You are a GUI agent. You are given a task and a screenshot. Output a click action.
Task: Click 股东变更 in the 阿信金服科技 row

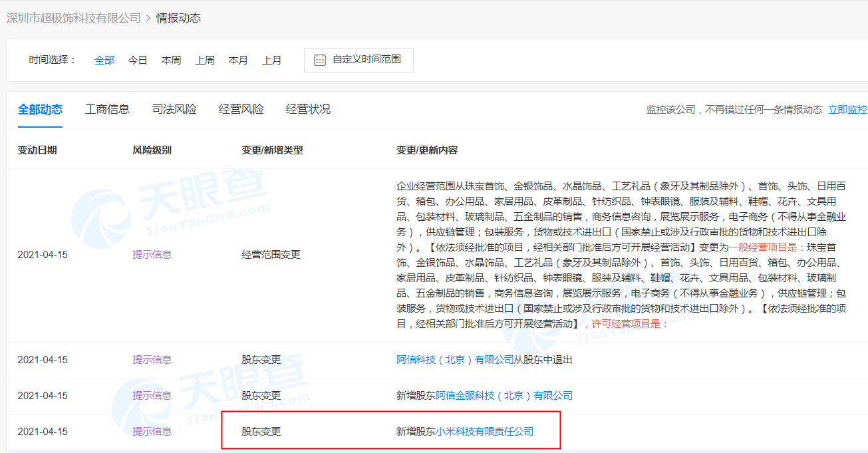tap(261, 396)
